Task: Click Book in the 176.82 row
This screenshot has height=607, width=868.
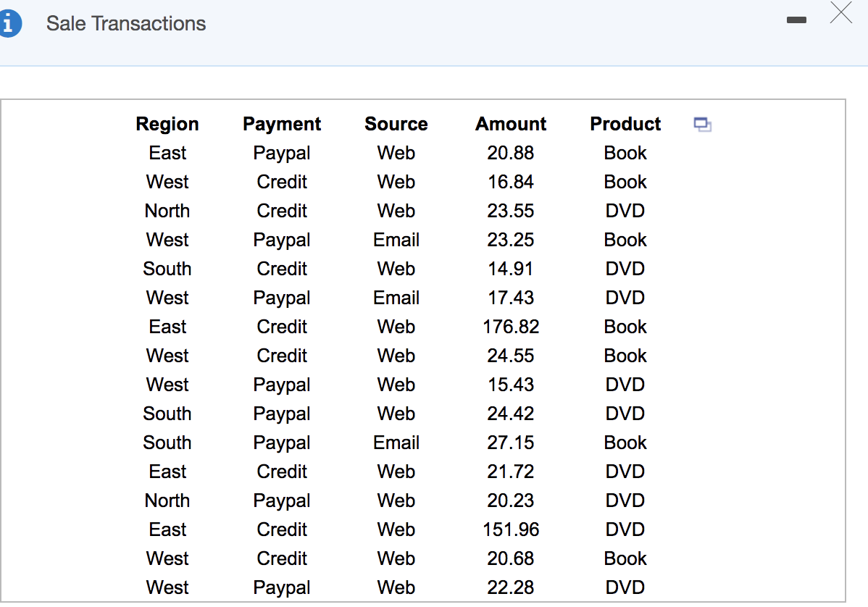Action: [625, 327]
